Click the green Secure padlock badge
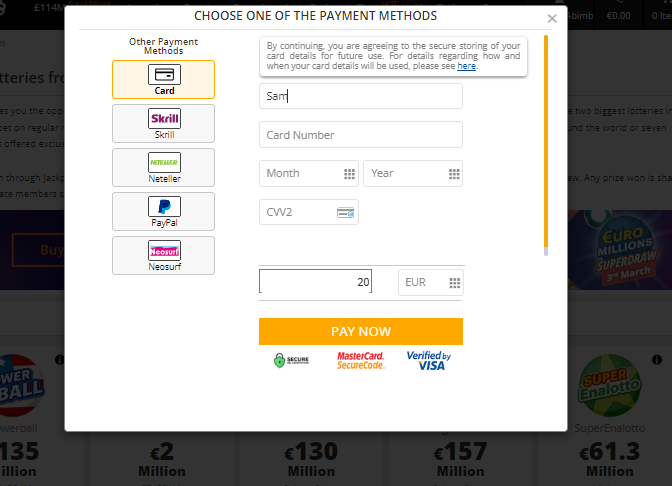The height and width of the screenshot is (486, 672). click(x=291, y=360)
